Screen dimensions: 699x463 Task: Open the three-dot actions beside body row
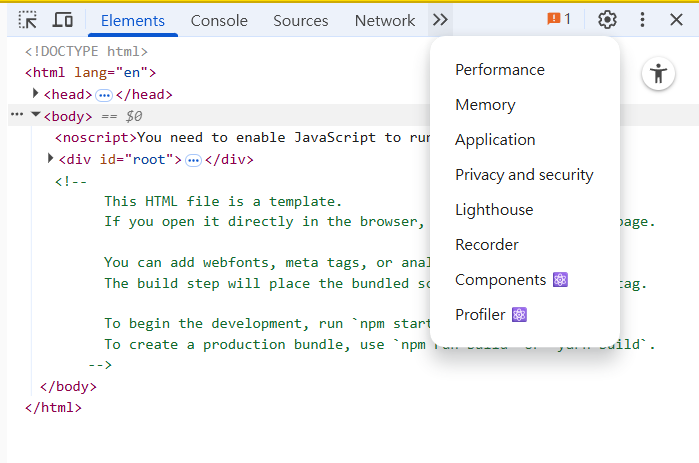pyautogui.click(x=17, y=115)
